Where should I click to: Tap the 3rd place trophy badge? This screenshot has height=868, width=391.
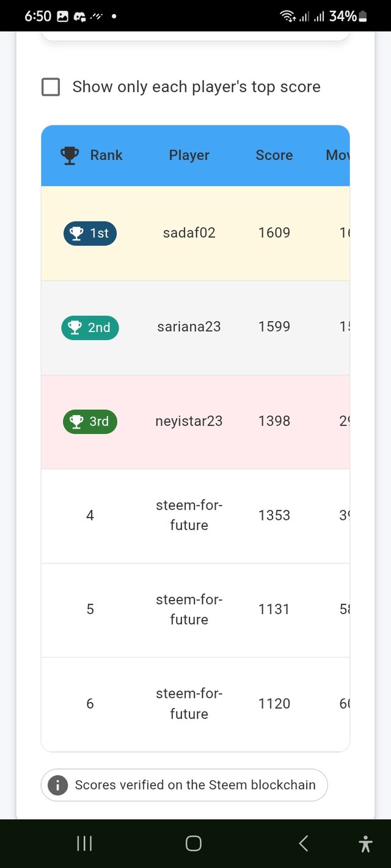[90, 422]
